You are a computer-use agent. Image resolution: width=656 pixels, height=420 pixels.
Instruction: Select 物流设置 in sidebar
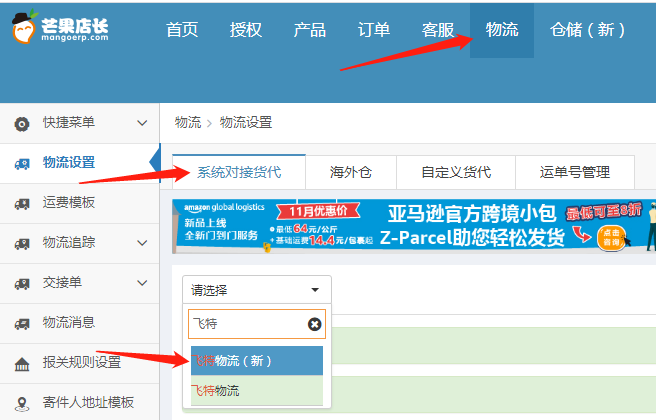tap(79, 163)
